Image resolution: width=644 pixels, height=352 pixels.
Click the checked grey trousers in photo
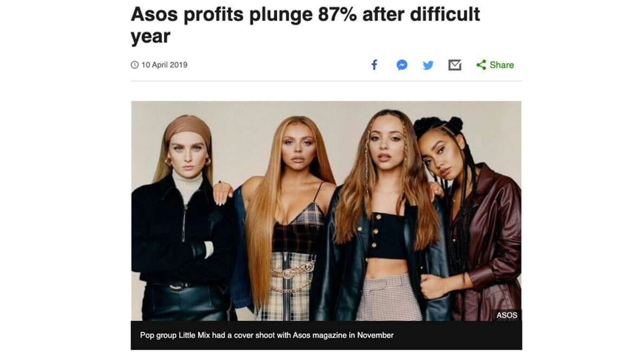[x=388, y=298]
